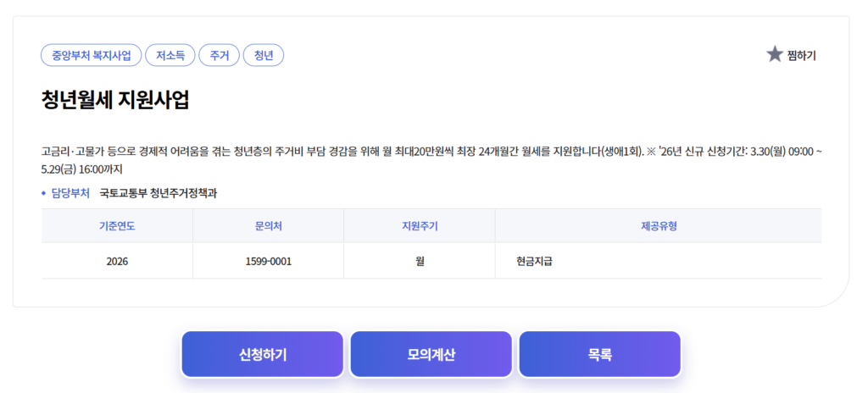Click the 현금지급 provision type cell
The width and height of the screenshot is (868, 393).
click(534, 261)
